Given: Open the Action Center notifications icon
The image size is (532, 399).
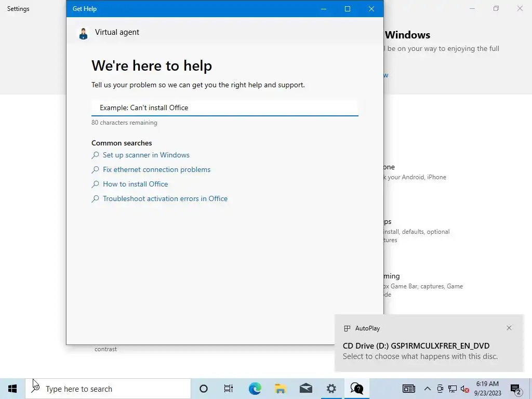Looking at the screenshot, I should [516, 389].
